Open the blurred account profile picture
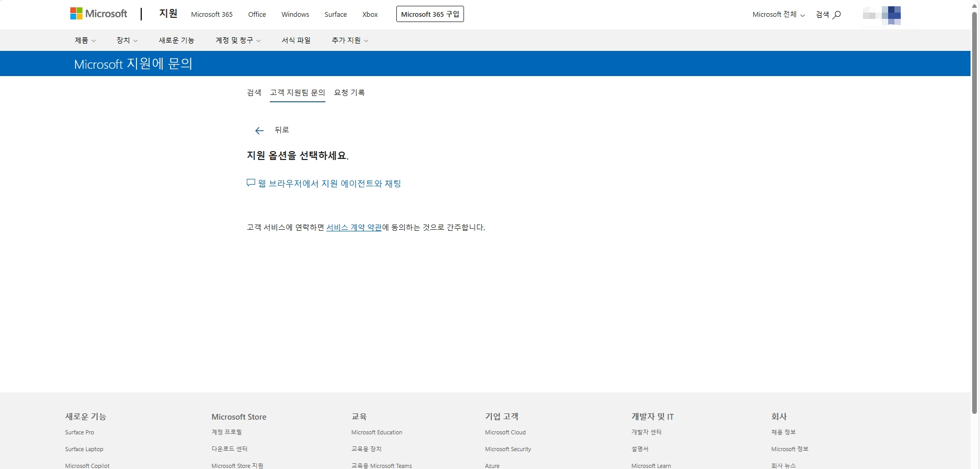 882,15
